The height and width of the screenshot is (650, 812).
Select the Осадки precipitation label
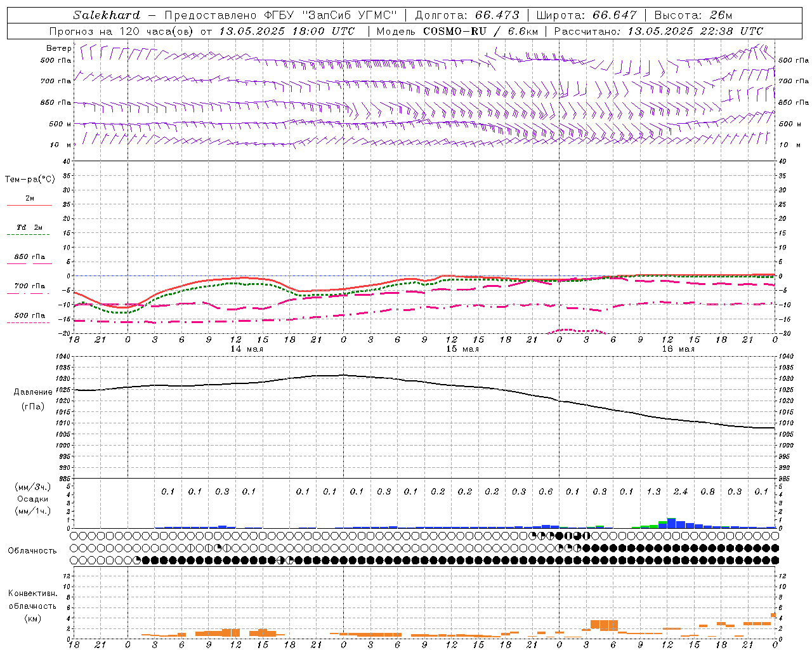[x=33, y=499]
